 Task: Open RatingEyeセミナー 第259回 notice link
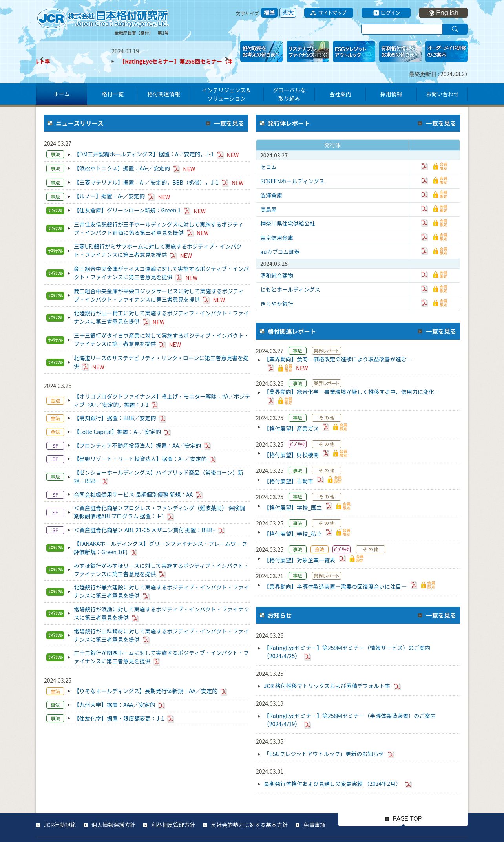[347, 652]
